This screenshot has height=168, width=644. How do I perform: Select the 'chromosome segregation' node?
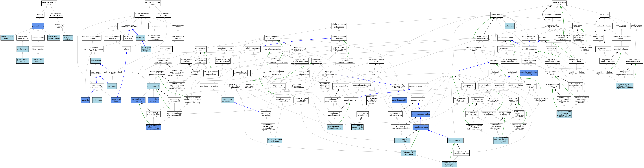click(x=419, y=86)
